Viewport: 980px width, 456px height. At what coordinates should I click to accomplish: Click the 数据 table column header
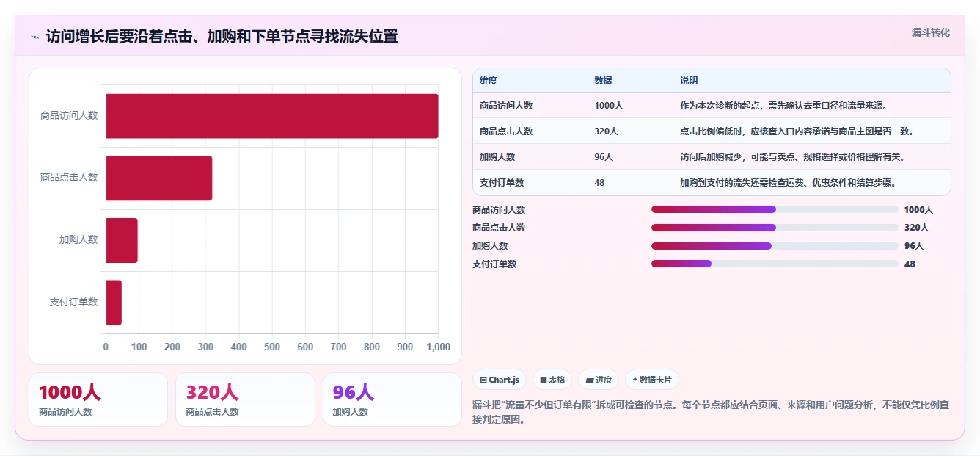pyautogui.click(x=604, y=81)
